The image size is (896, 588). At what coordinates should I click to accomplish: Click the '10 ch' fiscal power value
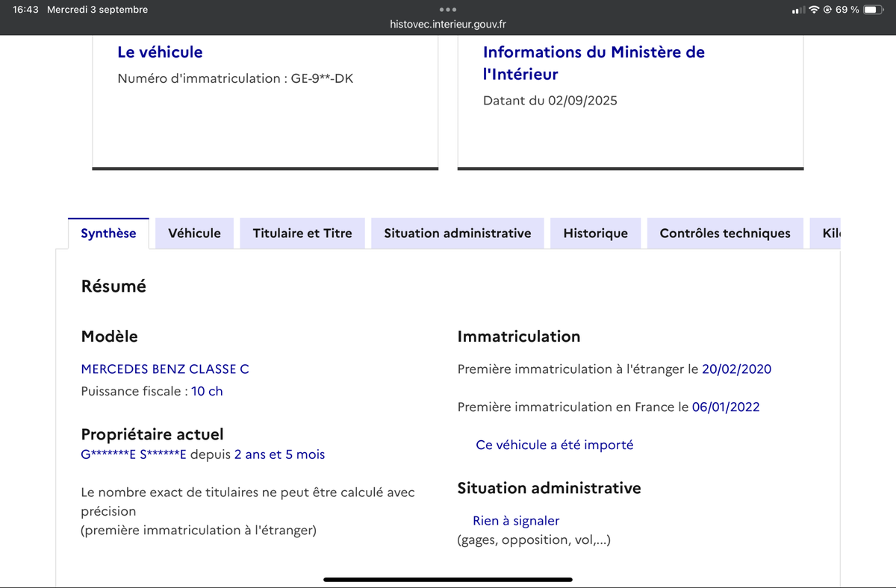207,391
